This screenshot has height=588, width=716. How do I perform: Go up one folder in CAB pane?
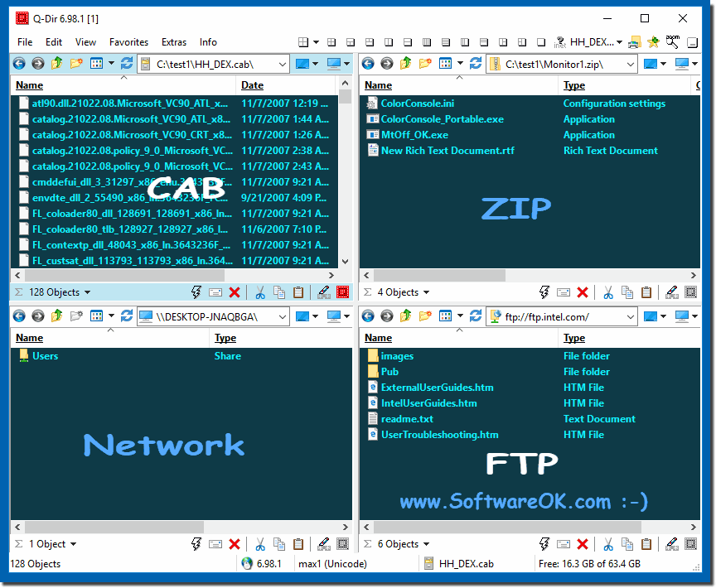tap(56, 64)
